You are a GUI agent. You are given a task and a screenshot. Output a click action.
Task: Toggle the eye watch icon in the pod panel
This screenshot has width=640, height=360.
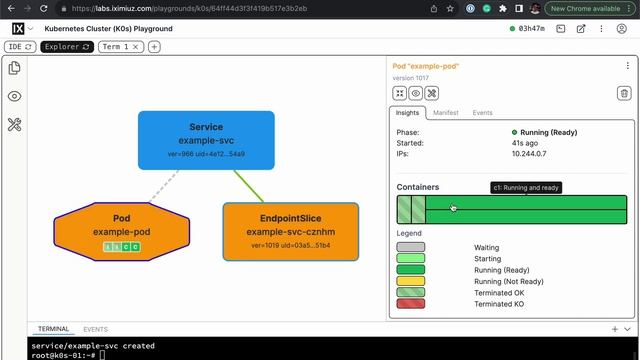(416, 93)
